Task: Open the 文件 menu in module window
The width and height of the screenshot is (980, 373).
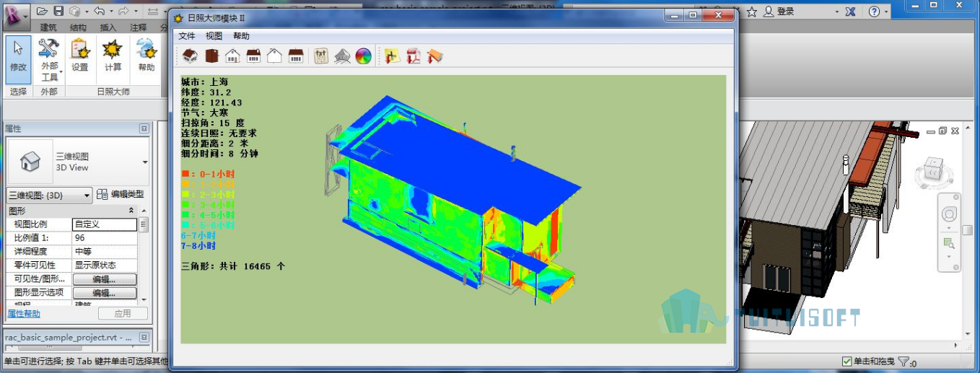Action: 187,35
